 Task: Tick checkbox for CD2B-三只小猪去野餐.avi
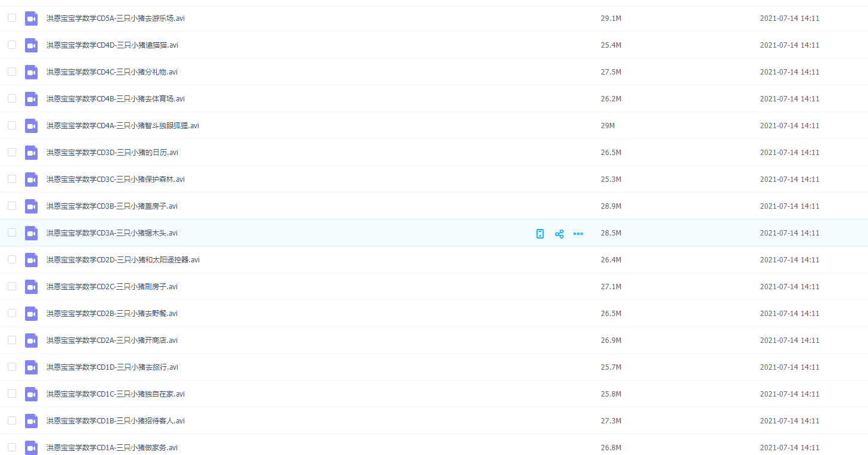coord(12,313)
